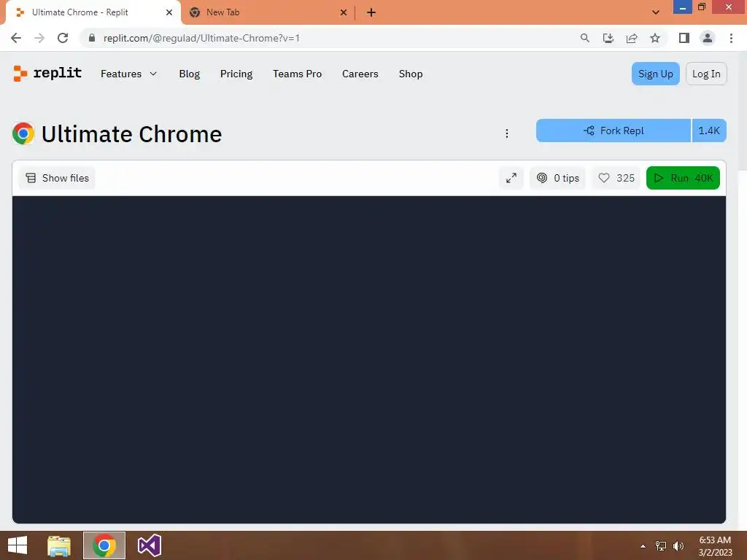Close the New Tab tab

pos(344,12)
